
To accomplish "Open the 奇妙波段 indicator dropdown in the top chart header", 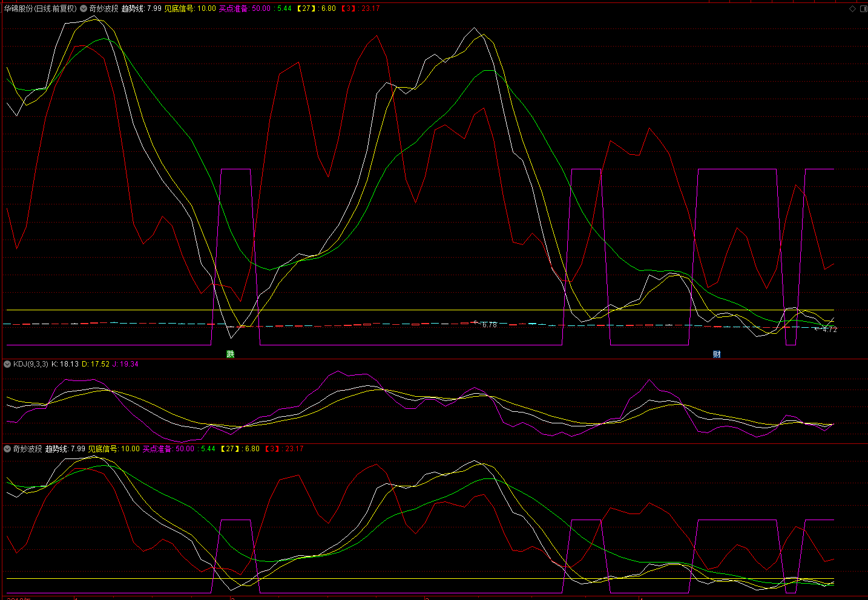I will tap(84, 8).
